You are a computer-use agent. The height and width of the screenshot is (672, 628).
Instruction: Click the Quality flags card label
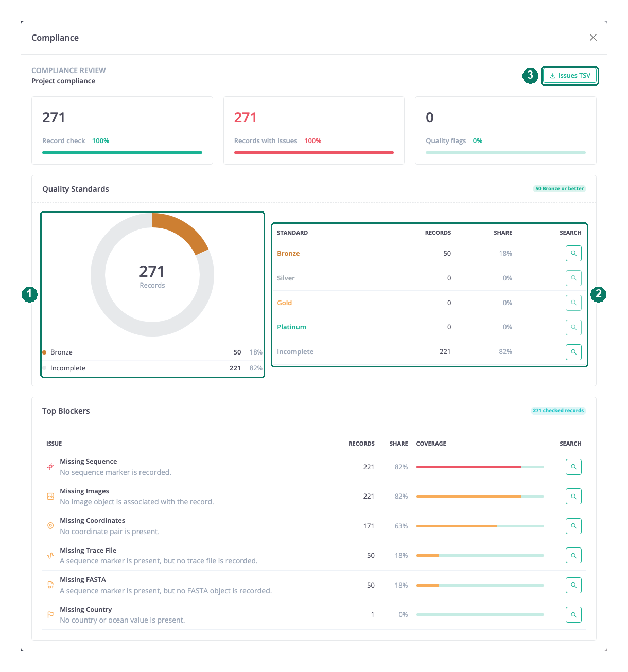(446, 141)
